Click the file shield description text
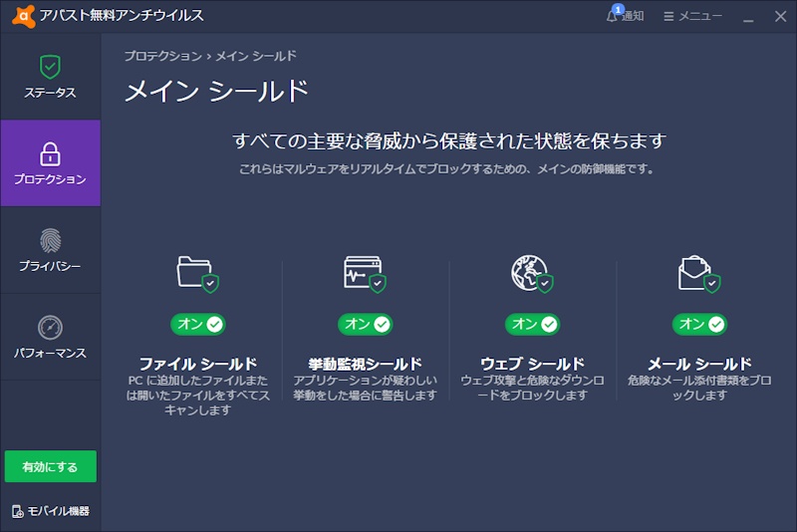This screenshot has width=797, height=532. coord(198,396)
